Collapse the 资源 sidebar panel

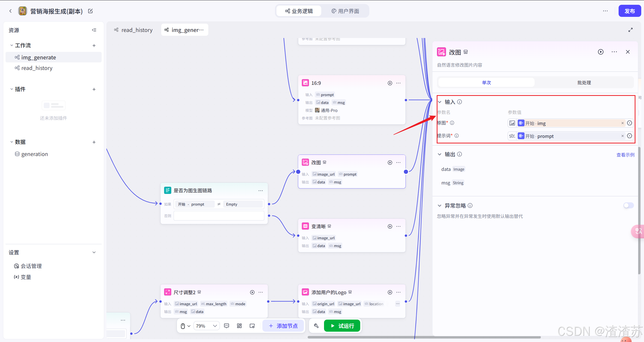pyautogui.click(x=94, y=30)
